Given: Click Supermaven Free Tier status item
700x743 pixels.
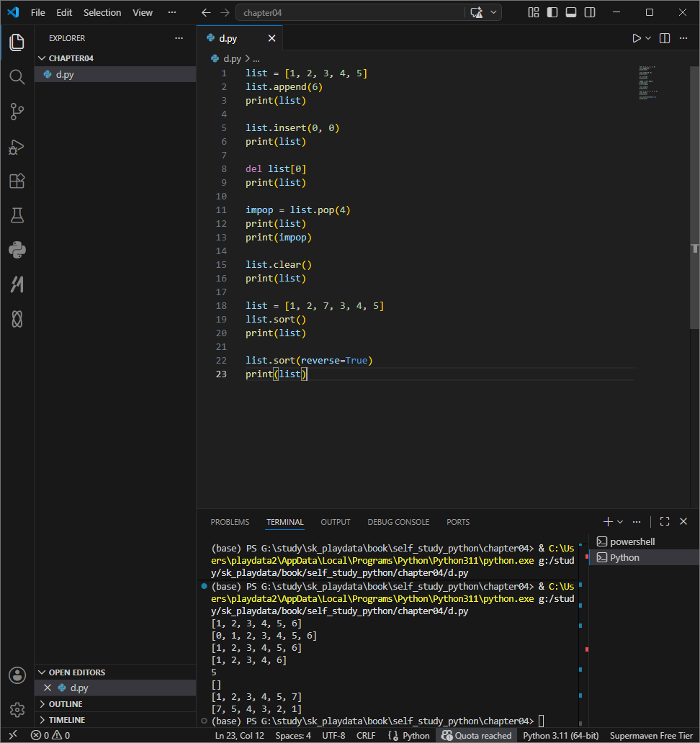Looking at the screenshot, I should point(651,735).
